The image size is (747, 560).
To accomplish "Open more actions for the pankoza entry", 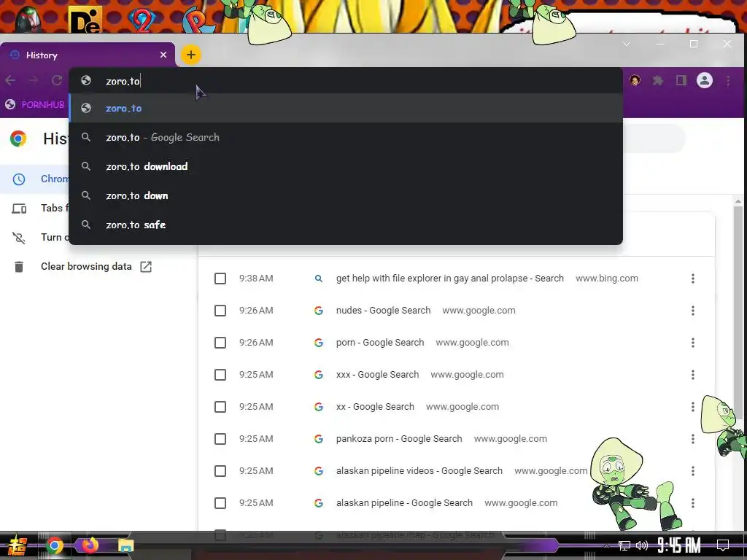I will pyautogui.click(x=693, y=439).
